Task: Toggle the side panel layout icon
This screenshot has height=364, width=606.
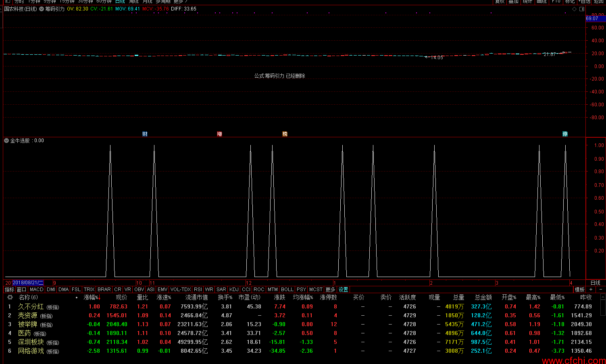Action: tap(582, 9)
